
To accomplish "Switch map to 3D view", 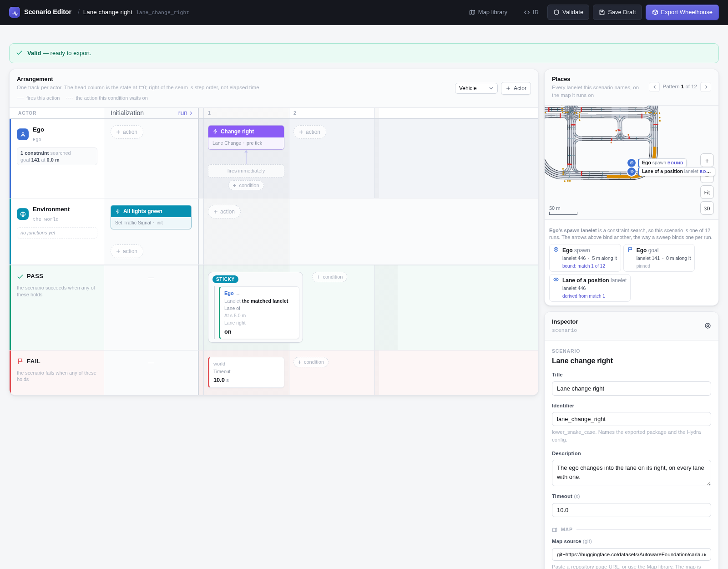I will (x=707, y=208).
